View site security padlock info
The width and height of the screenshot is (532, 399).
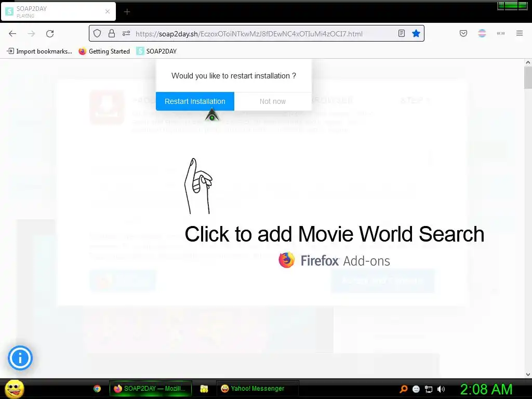(112, 33)
